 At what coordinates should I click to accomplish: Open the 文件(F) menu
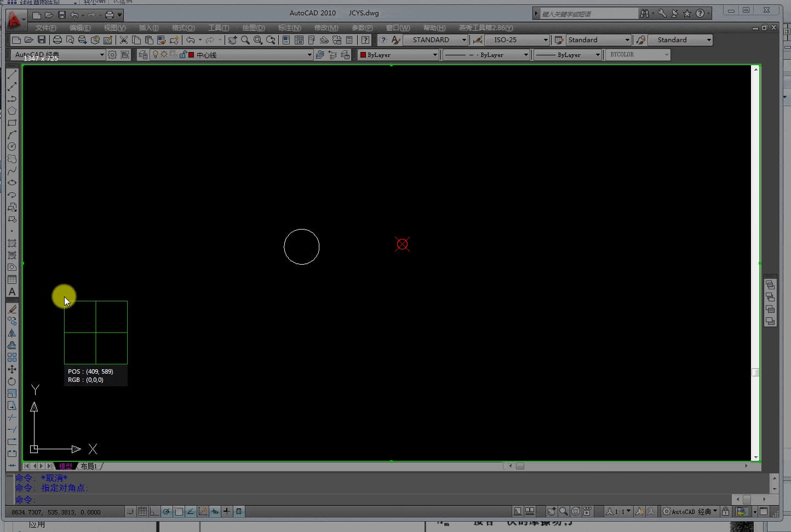coord(45,28)
